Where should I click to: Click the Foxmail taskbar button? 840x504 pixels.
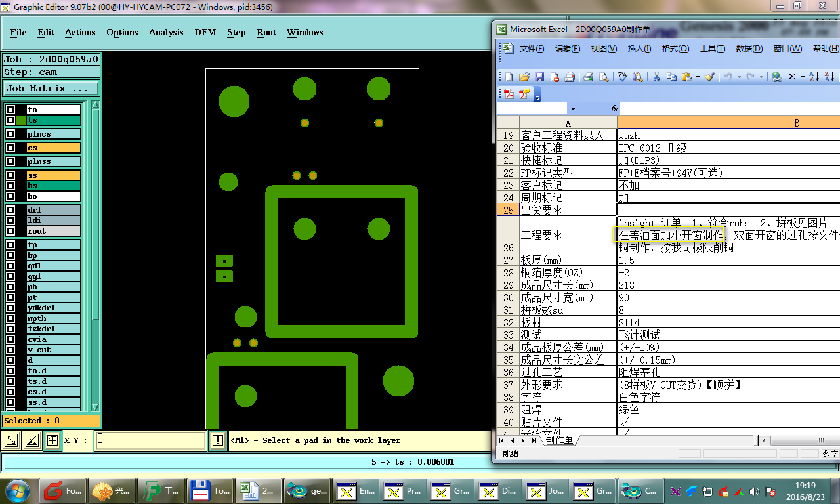click(x=63, y=490)
